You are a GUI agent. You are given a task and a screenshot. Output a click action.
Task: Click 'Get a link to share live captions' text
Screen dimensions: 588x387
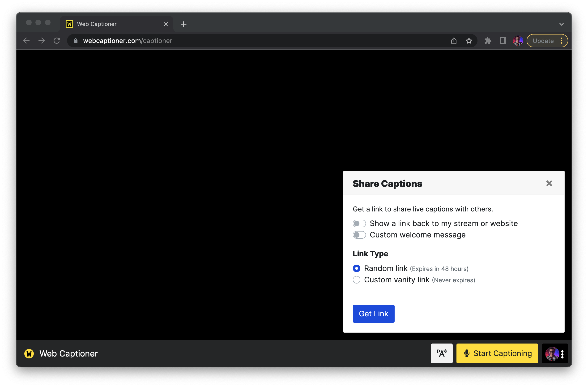click(x=423, y=209)
